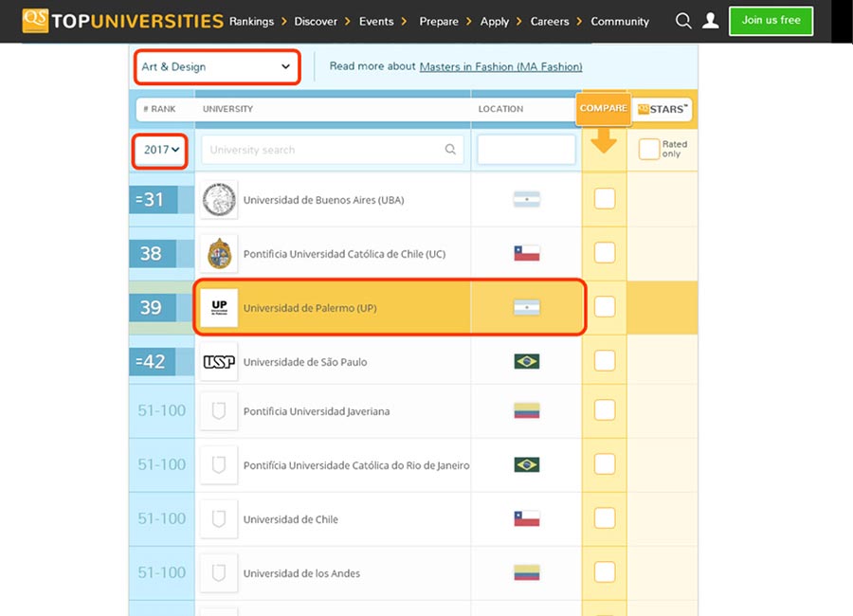Image resolution: width=853 pixels, height=616 pixels.
Task: Tick compare checkbox for Universidad de los Andes
Action: pyautogui.click(x=605, y=571)
